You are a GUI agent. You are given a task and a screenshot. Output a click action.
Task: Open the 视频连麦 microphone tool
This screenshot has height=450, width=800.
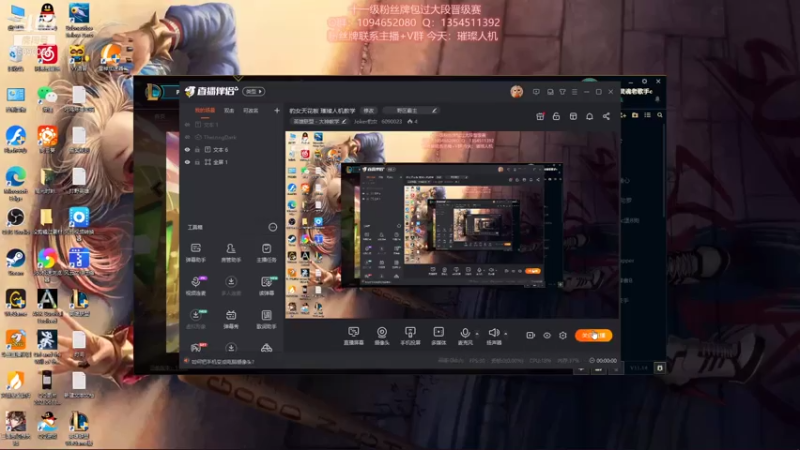coord(195,286)
